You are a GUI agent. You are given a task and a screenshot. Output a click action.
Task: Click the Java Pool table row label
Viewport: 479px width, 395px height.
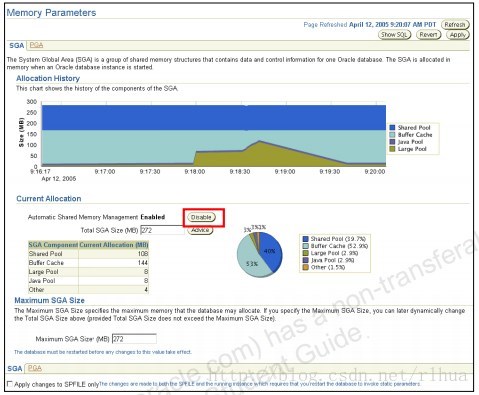[42, 281]
